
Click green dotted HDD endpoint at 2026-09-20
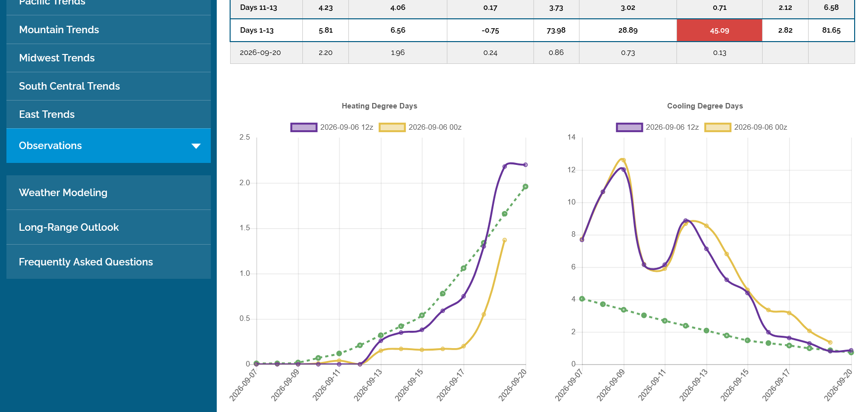526,187
